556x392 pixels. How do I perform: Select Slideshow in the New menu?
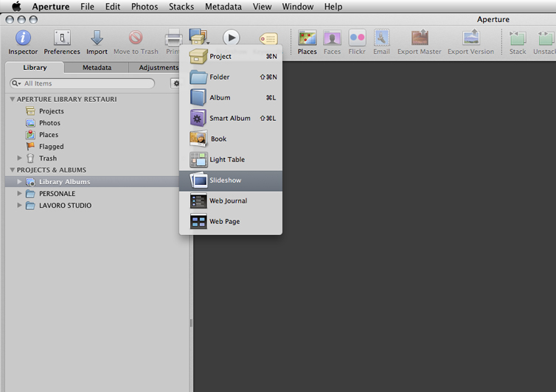point(231,181)
